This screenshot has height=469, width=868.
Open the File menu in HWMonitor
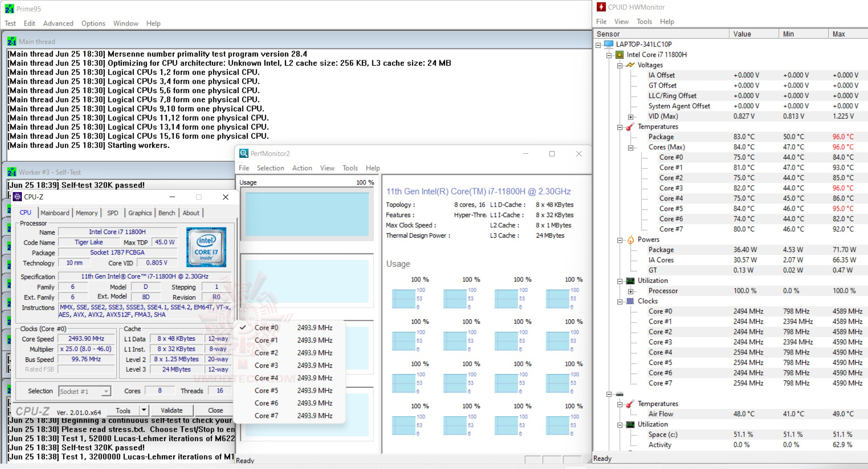601,21
